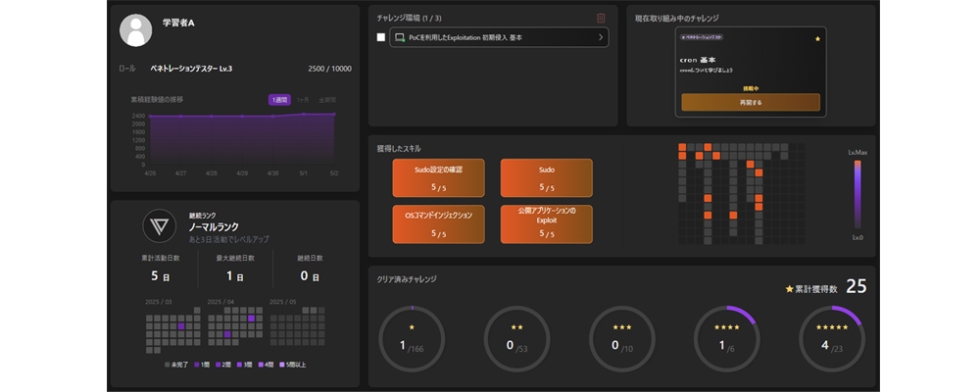980x392 pixels.
Task: Click the normal rank shield emblem
Action: click(x=158, y=225)
